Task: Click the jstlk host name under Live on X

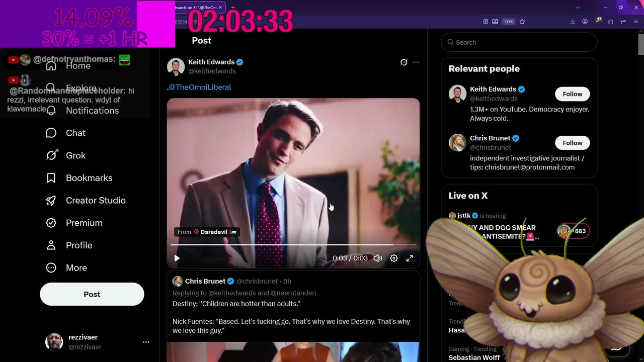Action: pos(464,216)
